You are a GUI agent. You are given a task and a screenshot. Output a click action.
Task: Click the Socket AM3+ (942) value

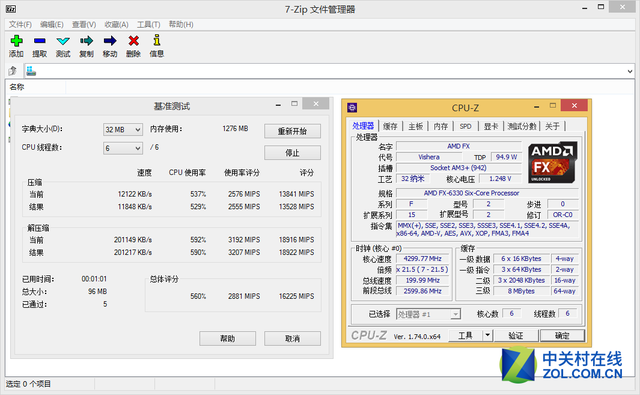pos(458,168)
